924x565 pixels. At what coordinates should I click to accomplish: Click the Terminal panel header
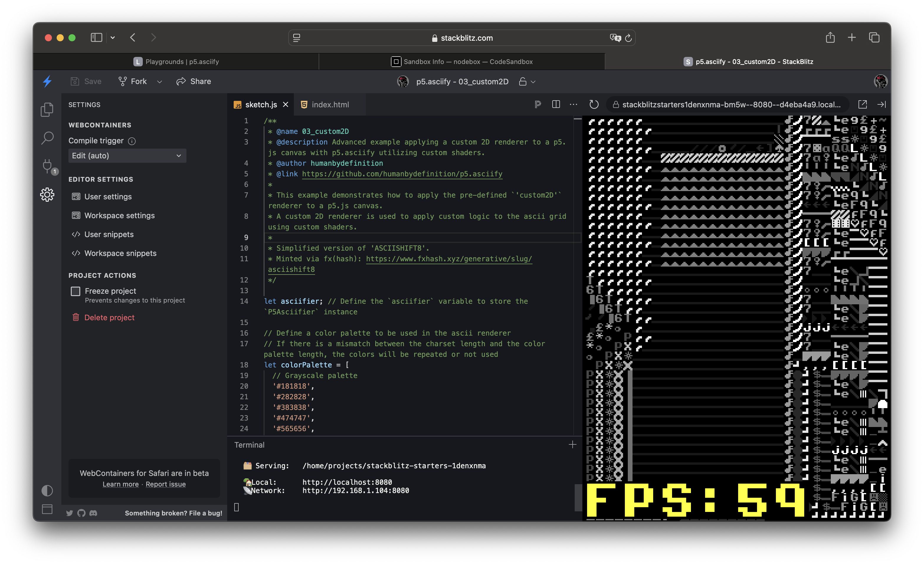(x=249, y=445)
